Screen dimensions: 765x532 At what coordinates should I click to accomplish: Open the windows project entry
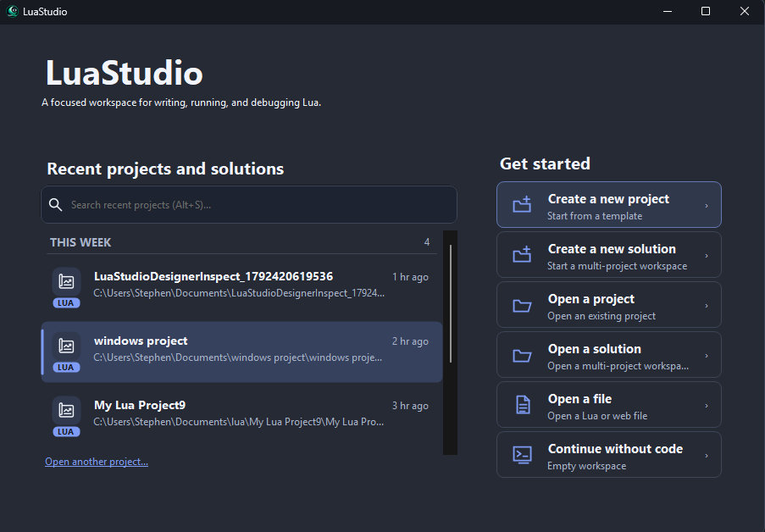point(242,352)
